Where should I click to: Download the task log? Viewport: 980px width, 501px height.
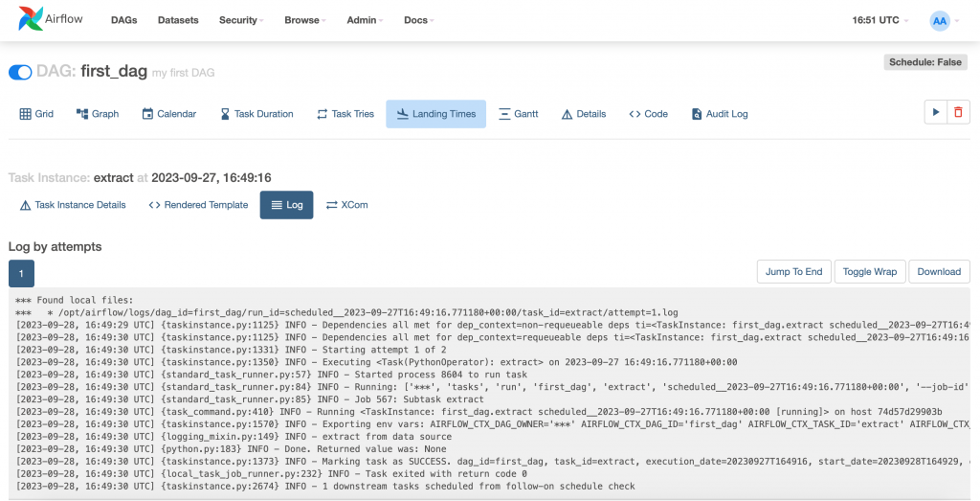(x=939, y=271)
